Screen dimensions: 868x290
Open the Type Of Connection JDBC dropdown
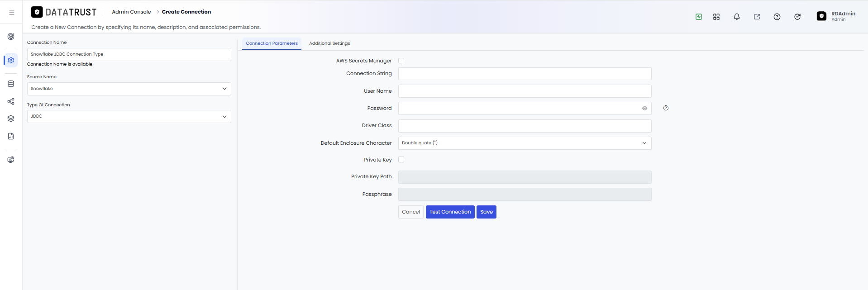[129, 116]
